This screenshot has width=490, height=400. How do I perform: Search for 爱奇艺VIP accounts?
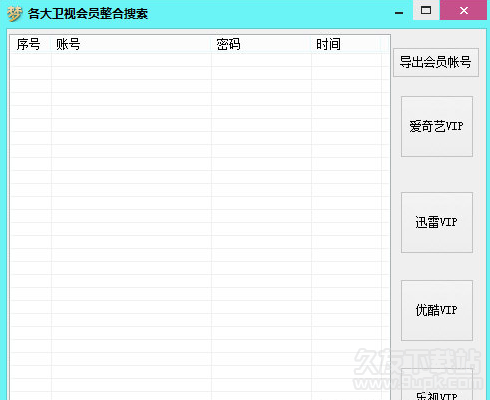437,126
